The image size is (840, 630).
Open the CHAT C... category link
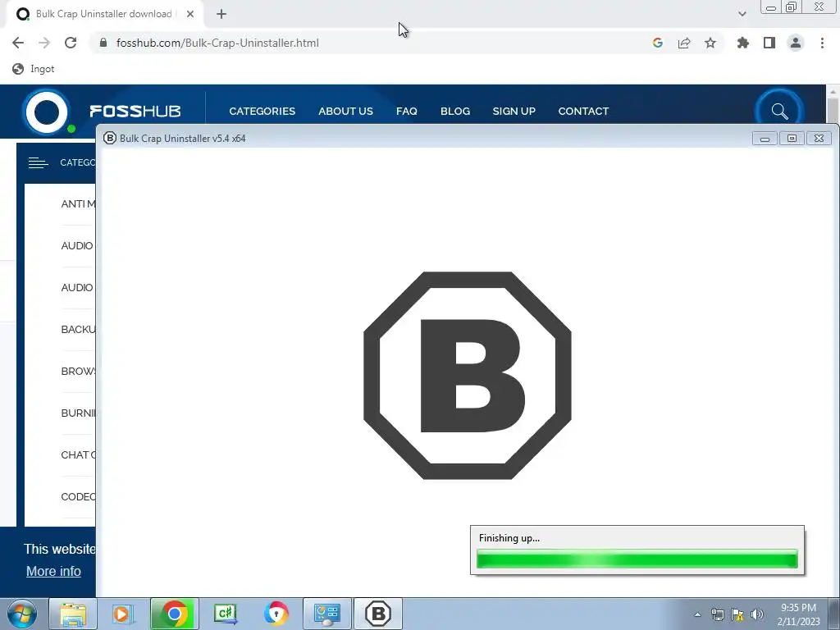(78, 454)
